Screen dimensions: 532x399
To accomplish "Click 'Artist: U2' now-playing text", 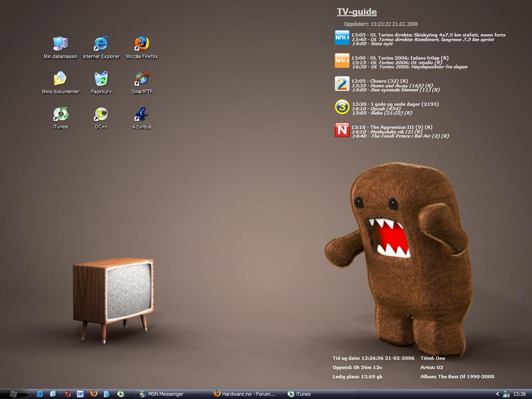I will click(x=432, y=367).
